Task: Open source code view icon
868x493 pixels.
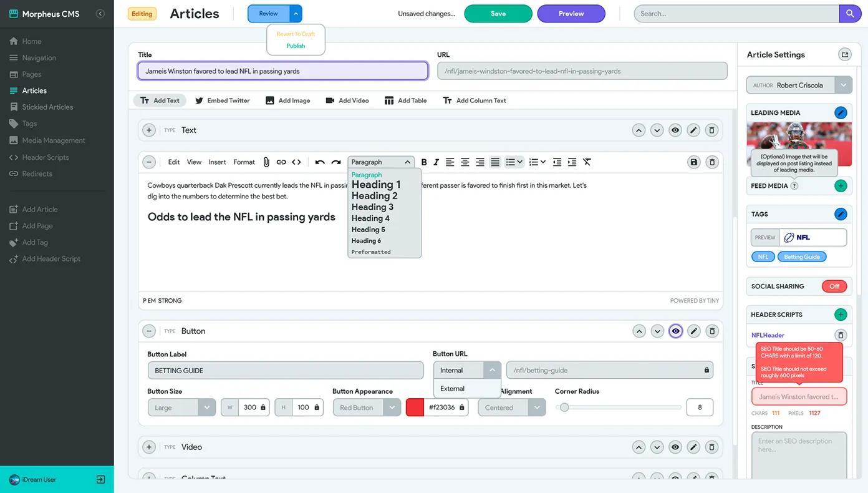Action: 296,162
